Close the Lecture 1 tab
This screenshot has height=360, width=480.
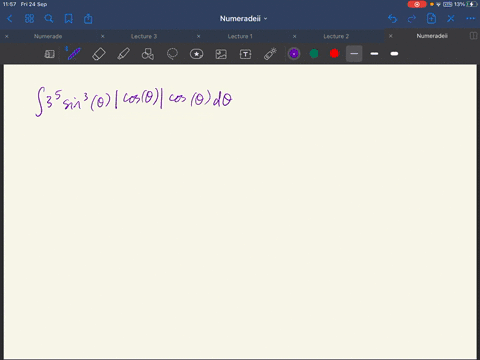click(x=199, y=36)
